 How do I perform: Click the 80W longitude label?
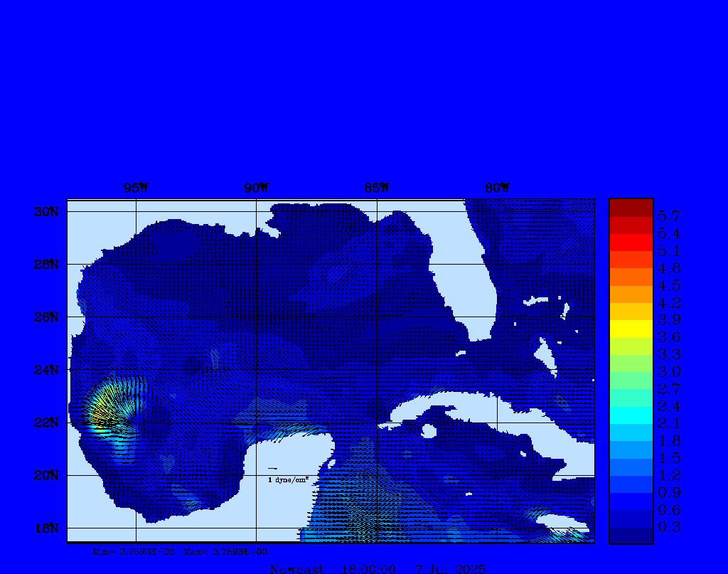[x=497, y=188]
